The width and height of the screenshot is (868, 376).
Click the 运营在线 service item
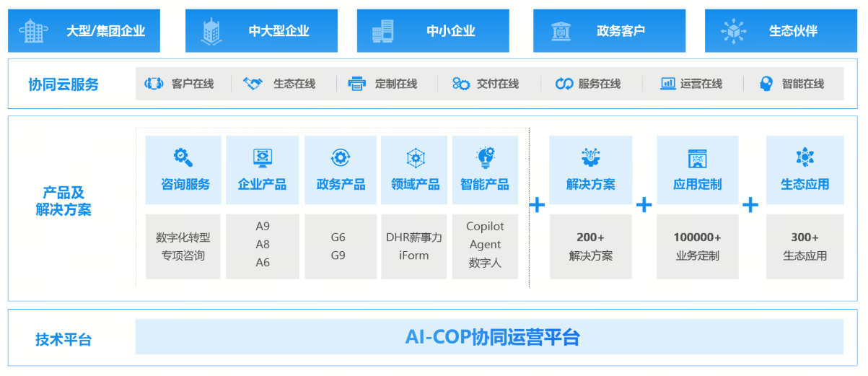[x=691, y=84]
